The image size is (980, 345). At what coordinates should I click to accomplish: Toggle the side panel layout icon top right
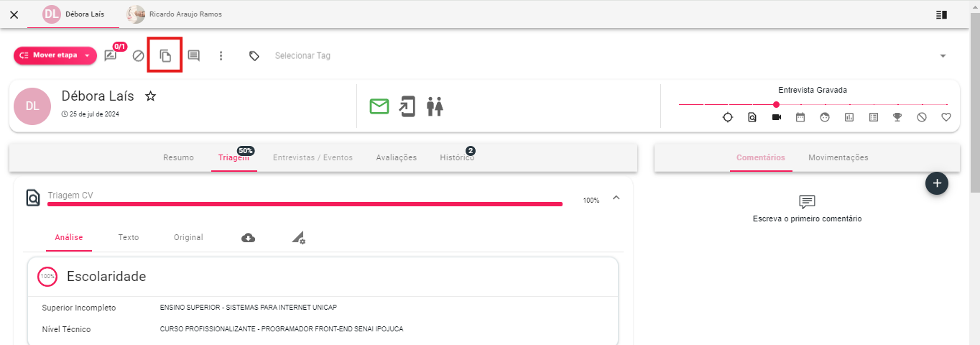click(941, 14)
